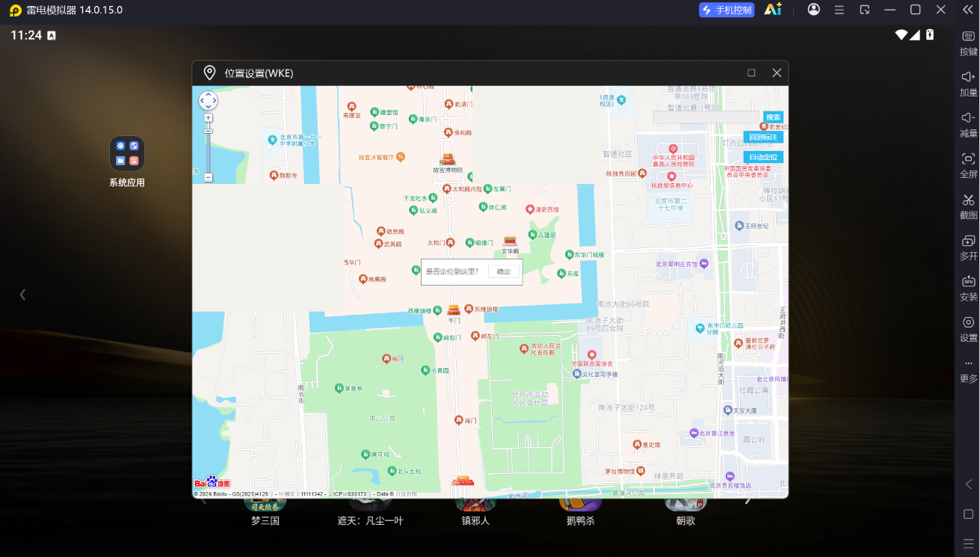Click the 手机控制 button in the title bar
Image resolution: width=980 pixels, height=557 pixels.
point(727,10)
